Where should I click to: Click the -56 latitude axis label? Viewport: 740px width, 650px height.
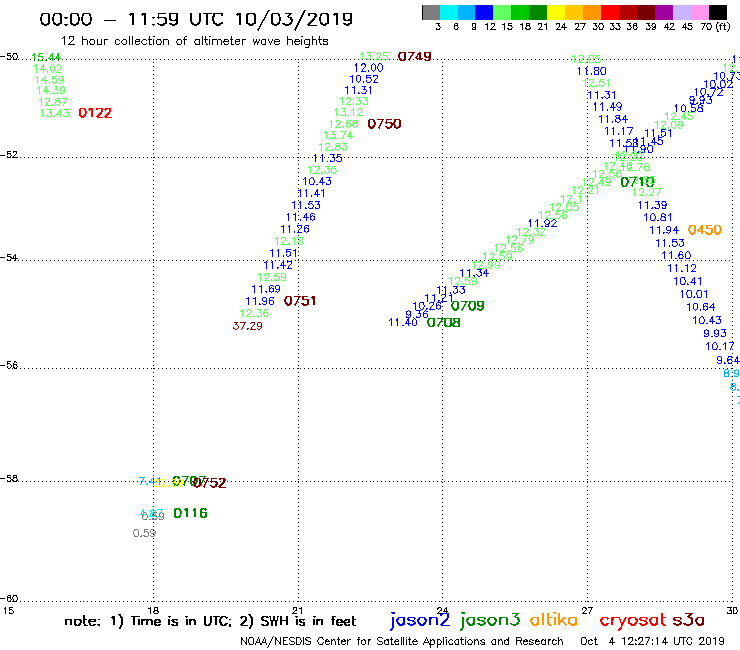(9, 365)
